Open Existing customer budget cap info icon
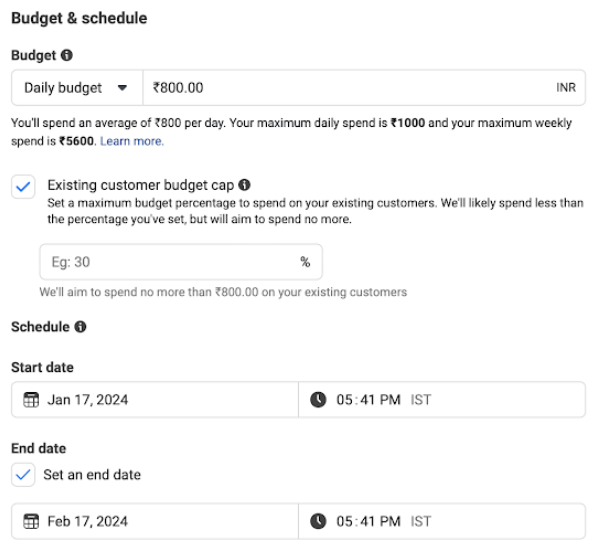The height and width of the screenshot is (547, 595). (x=244, y=185)
